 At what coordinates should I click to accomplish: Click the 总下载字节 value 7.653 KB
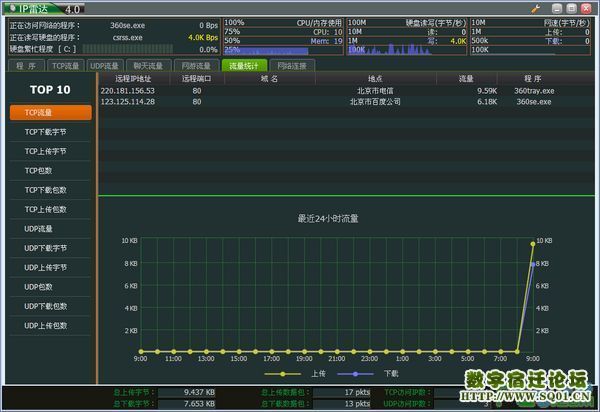pyautogui.click(x=199, y=404)
